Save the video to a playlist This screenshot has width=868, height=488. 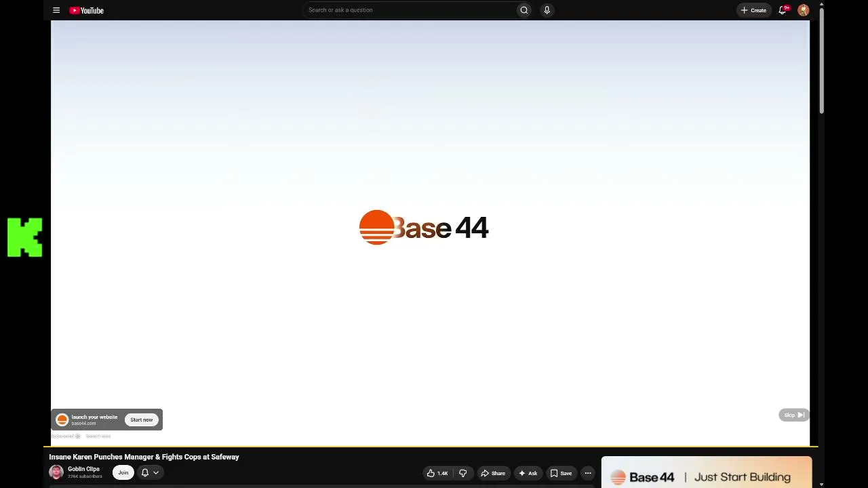(x=561, y=473)
